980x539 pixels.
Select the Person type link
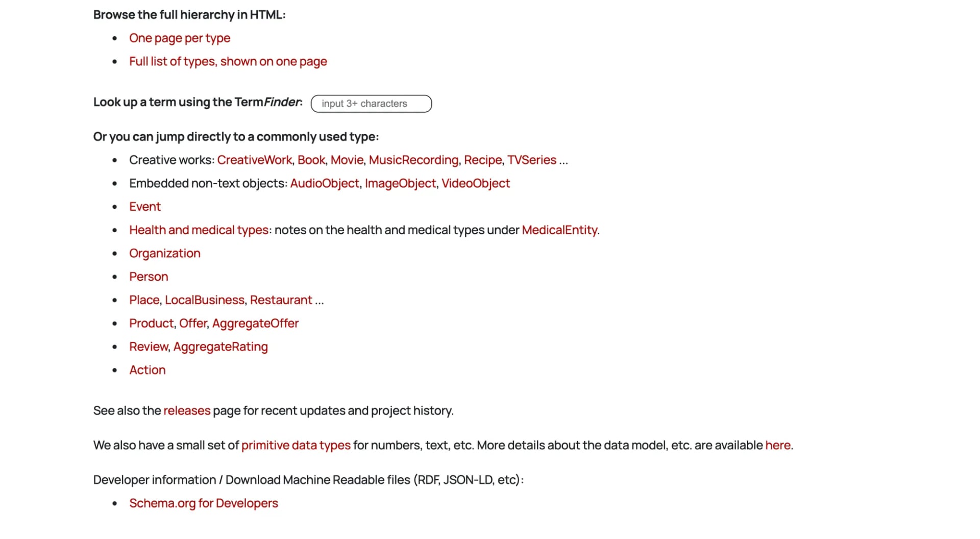[149, 276]
